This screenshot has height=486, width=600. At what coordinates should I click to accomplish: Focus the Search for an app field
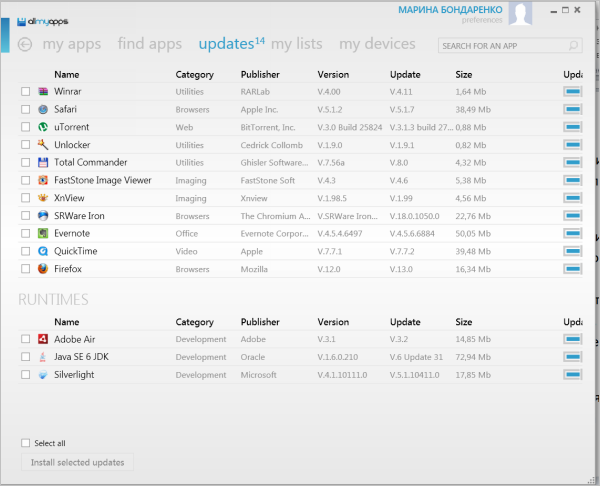point(510,46)
